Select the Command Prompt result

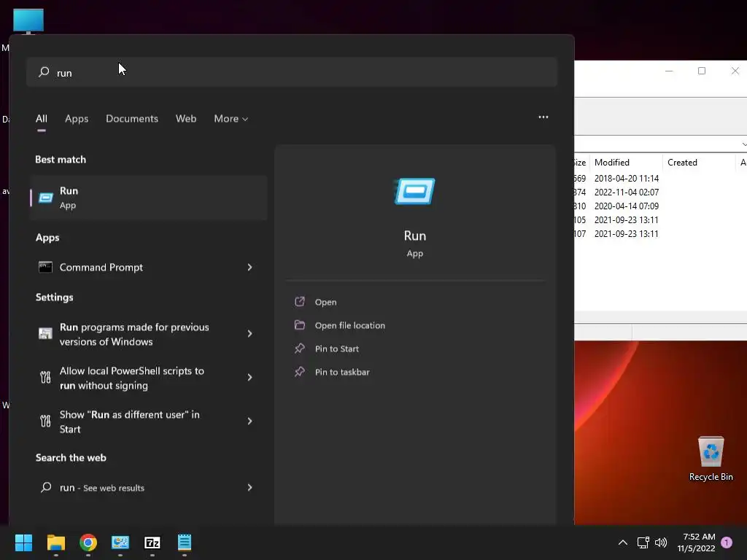click(x=149, y=267)
